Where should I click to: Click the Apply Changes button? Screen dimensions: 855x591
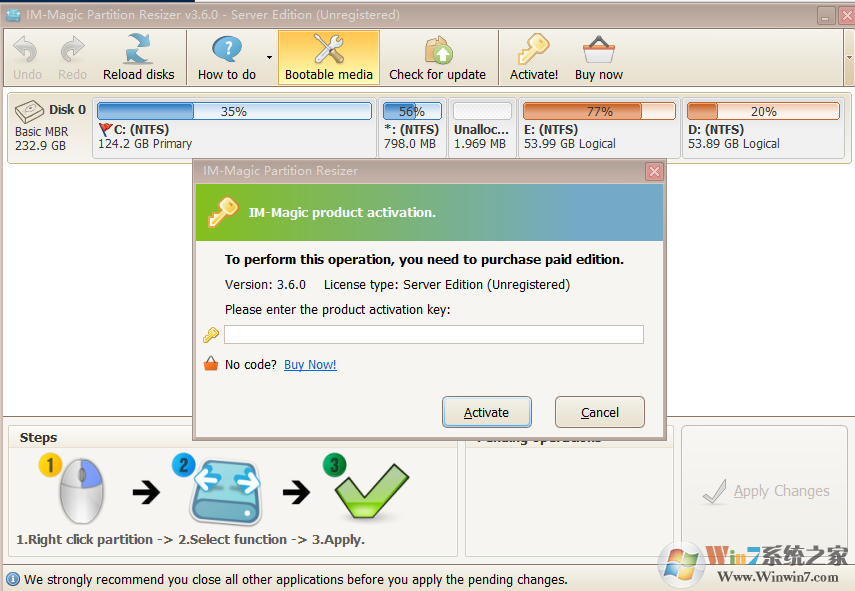point(765,491)
